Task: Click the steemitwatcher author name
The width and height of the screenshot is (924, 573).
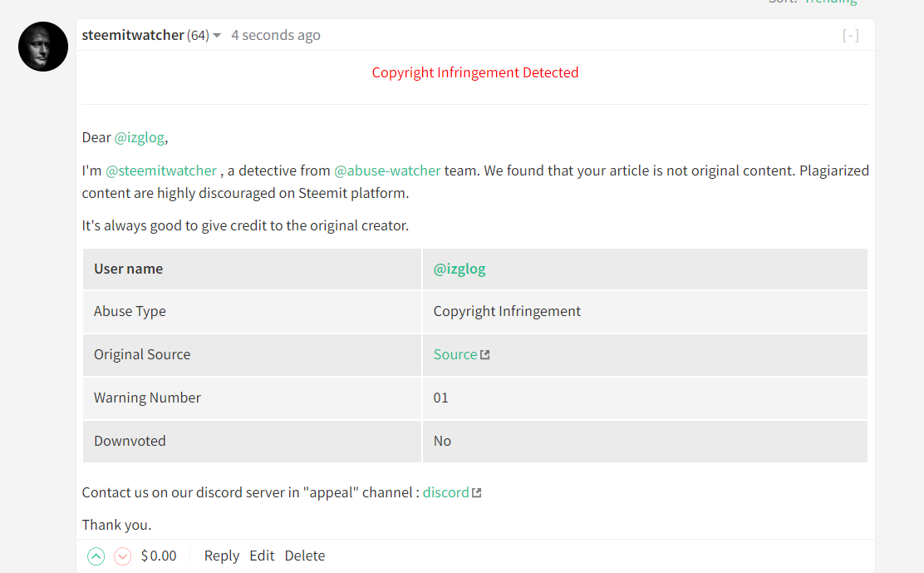Action: (x=133, y=36)
